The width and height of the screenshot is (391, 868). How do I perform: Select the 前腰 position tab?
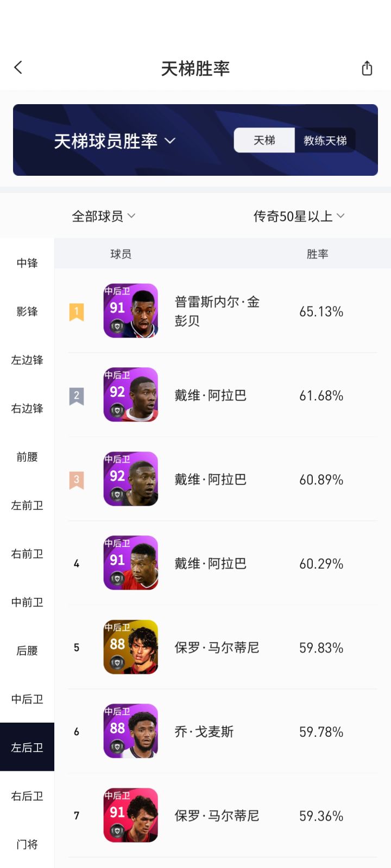(27, 457)
